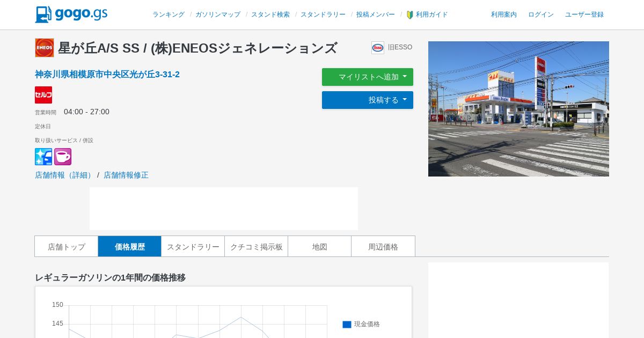Click the ユーザー登録 link
Screen dimensions: 644x338
(x=584, y=15)
